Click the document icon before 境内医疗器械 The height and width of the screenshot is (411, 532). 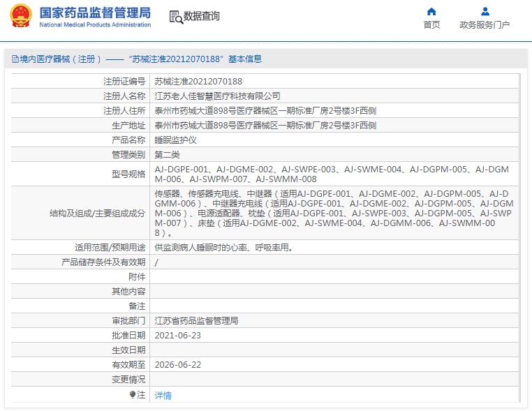[x=15, y=59]
